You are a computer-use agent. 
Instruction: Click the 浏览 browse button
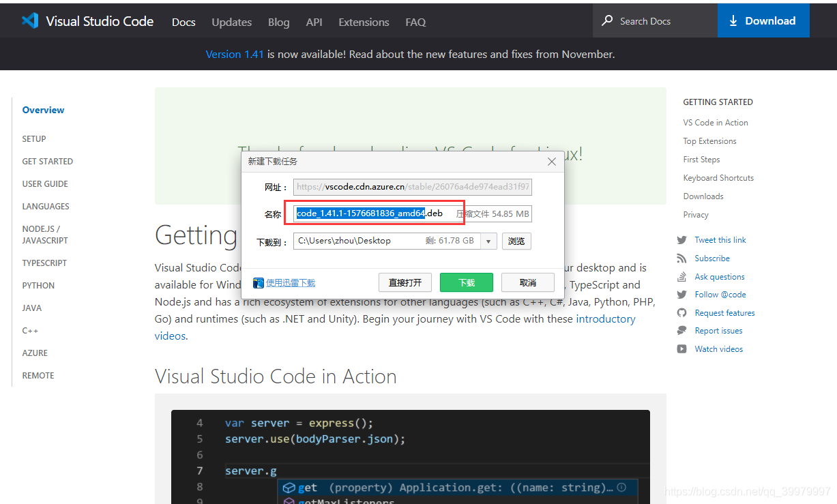tap(516, 241)
